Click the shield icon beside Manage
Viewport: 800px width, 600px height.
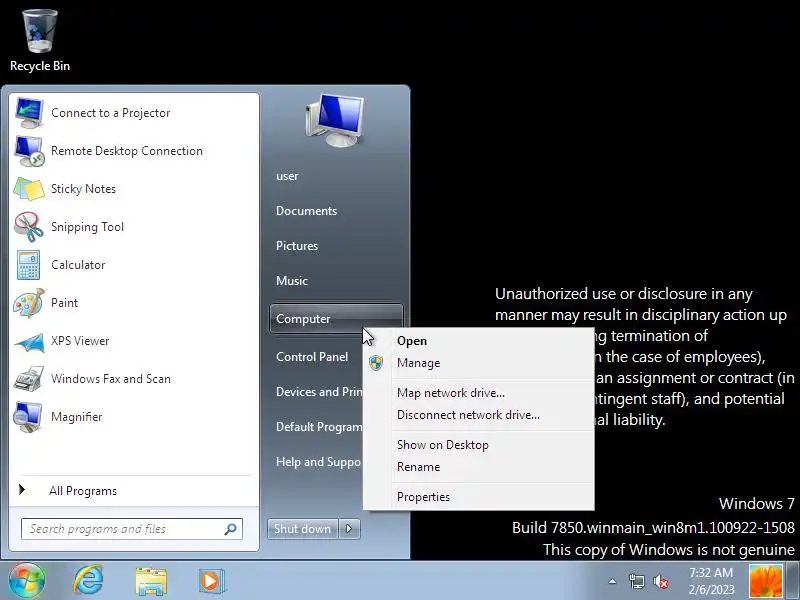[x=376, y=363]
